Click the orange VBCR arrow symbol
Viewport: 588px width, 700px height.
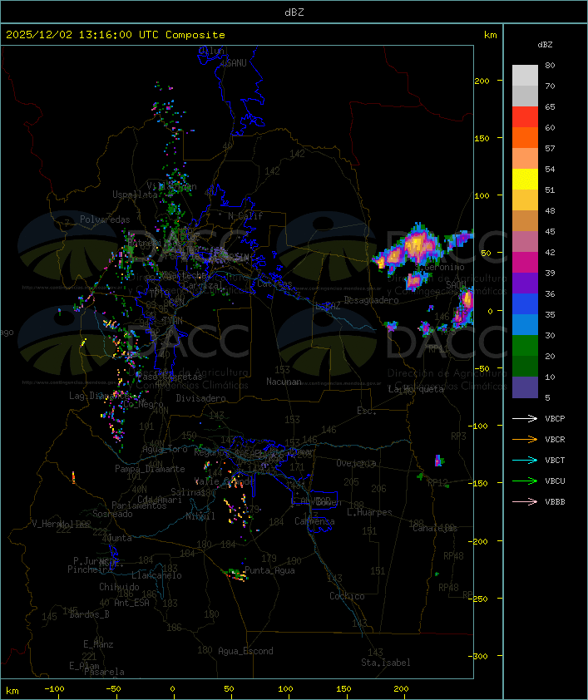(x=525, y=439)
